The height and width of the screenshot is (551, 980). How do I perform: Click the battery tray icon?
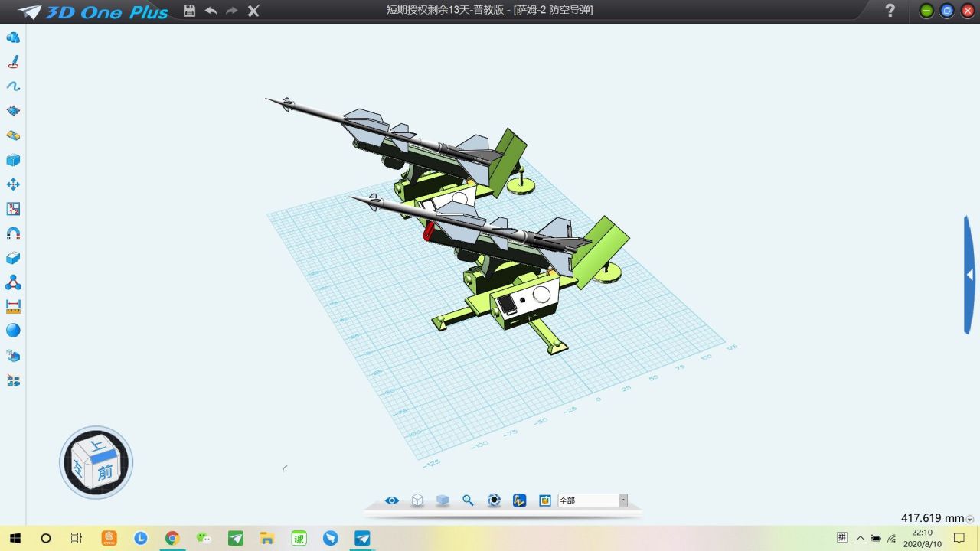coord(876,538)
